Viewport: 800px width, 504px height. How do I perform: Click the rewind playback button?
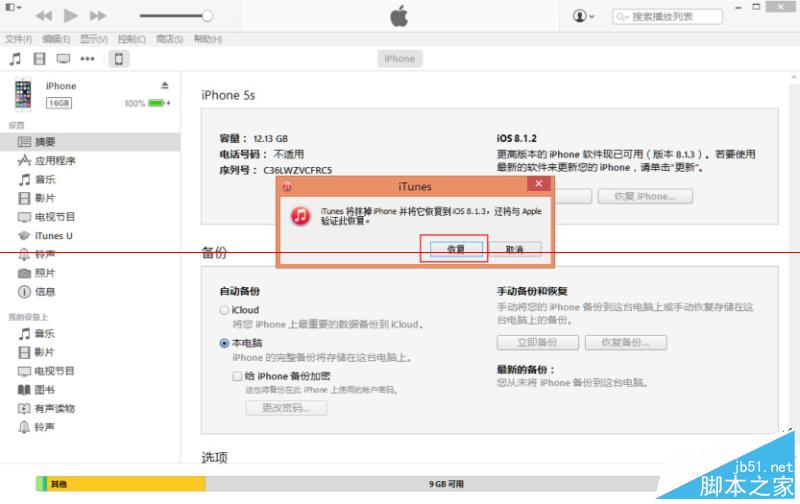[44, 16]
